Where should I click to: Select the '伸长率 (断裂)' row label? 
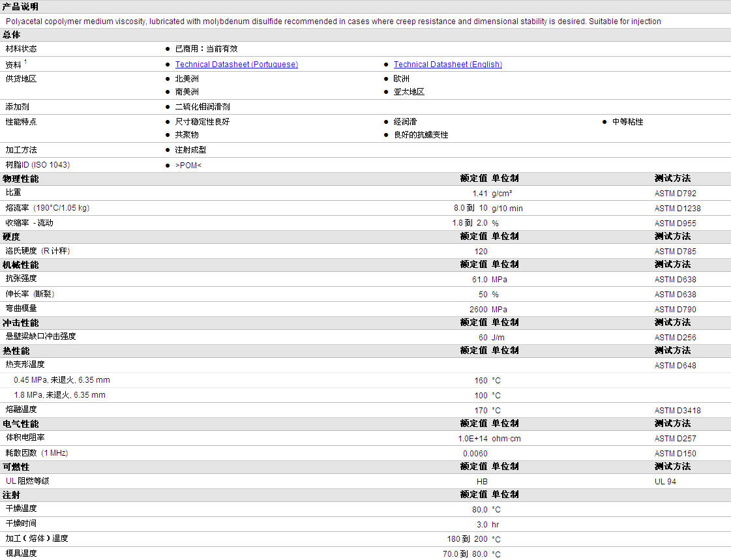click(30, 294)
